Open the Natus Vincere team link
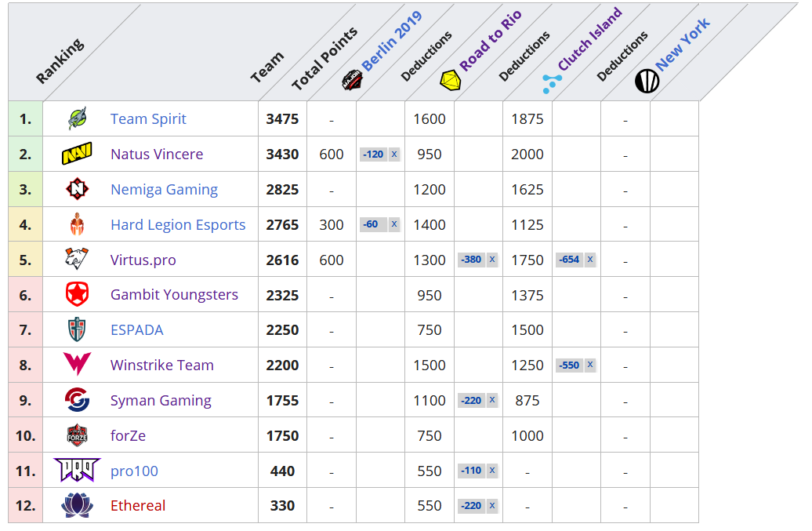This screenshot has height=531, width=812. [x=157, y=155]
